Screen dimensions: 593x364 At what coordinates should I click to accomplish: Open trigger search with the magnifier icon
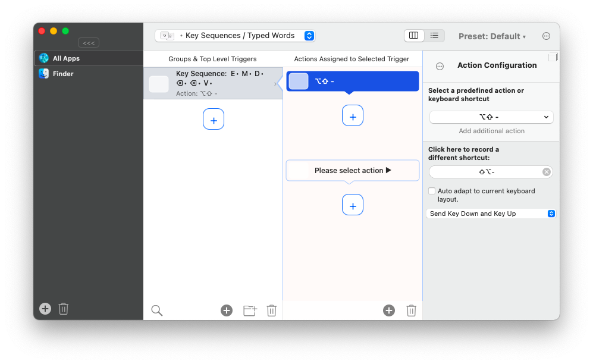coord(156,310)
